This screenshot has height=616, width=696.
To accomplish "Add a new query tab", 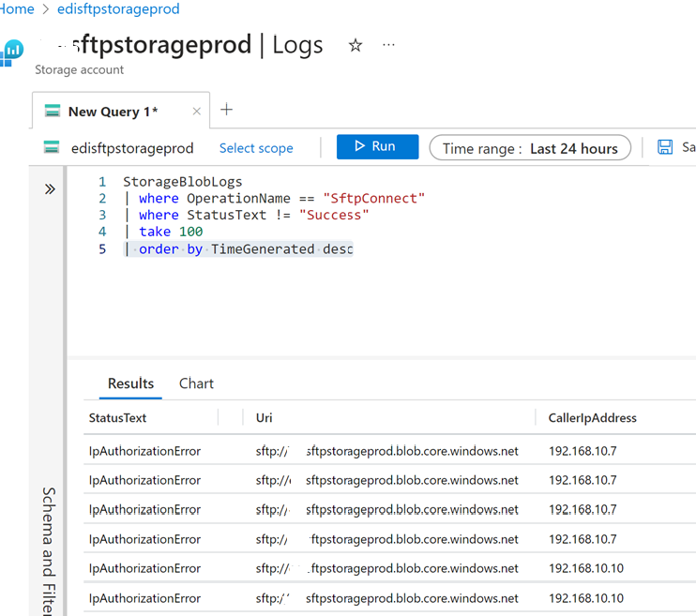I will point(226,109).
